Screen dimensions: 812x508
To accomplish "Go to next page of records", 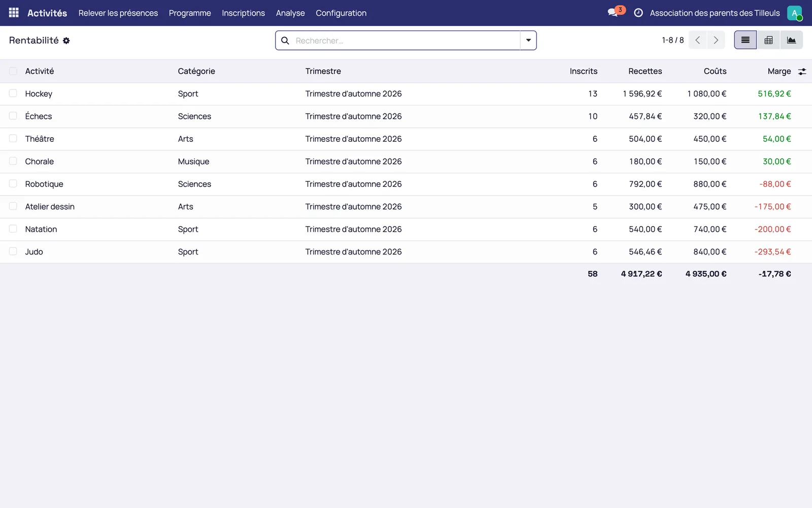I will 716,40.
